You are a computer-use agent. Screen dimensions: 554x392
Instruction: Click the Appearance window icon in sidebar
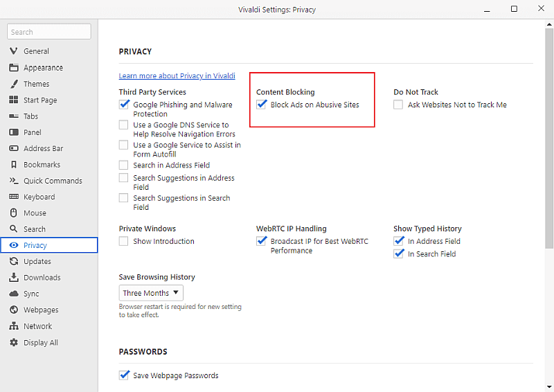click(14, 67)
